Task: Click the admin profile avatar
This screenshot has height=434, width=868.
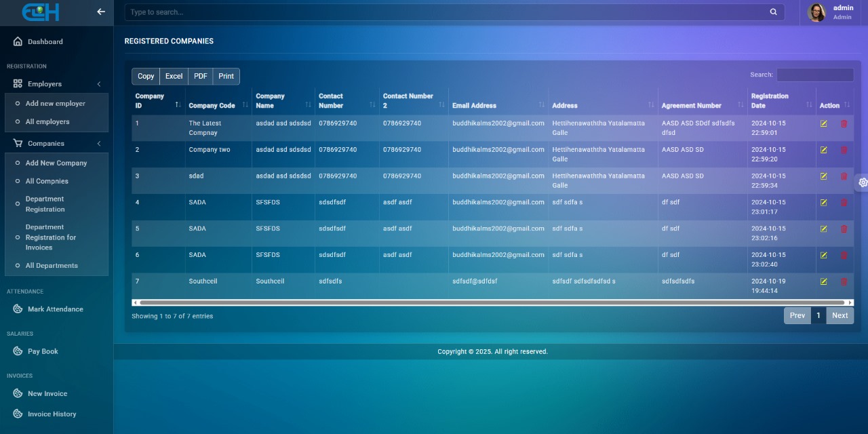Action: (x=816, y=12)
